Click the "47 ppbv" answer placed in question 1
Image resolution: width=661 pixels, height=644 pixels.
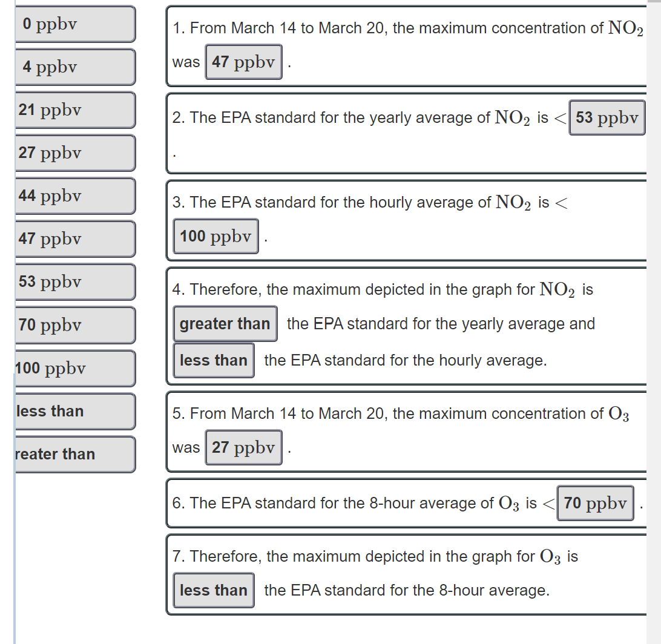coord(243,62)
